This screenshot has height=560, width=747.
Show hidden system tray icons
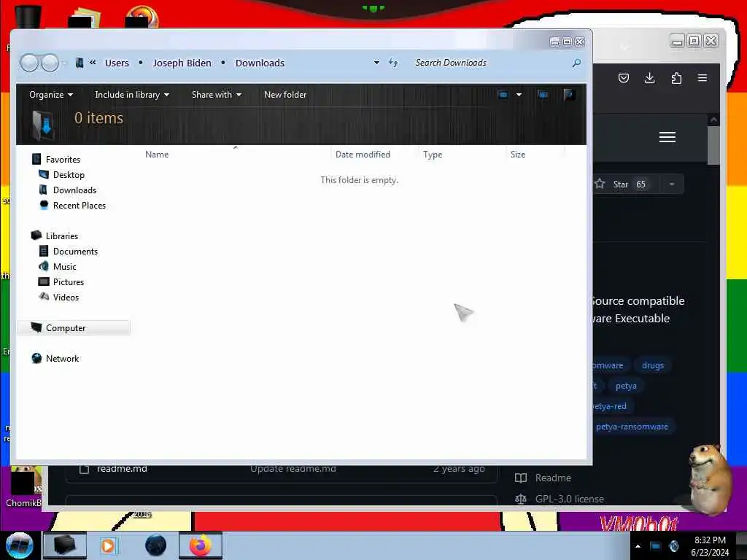[x=638, y=546]
